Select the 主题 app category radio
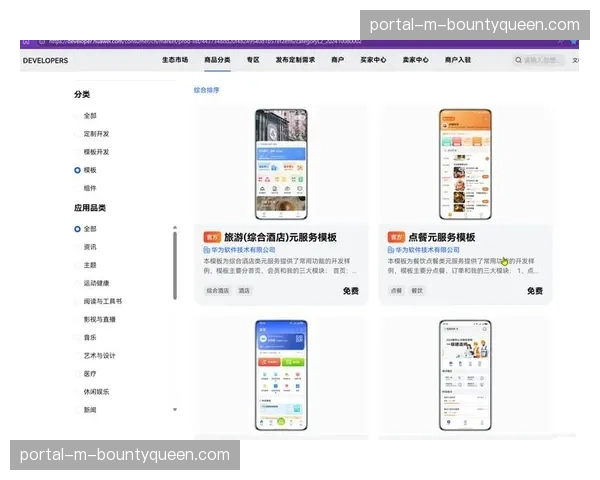This screenshot has height=480, width=600. pos(77,265)
